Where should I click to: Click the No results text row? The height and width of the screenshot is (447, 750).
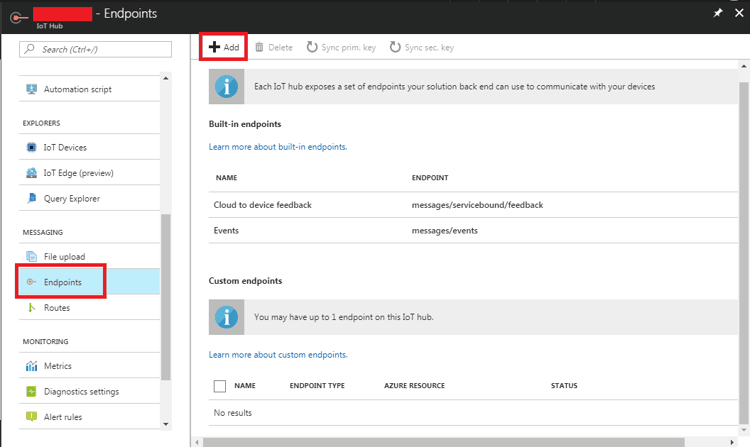pyautogui.click(x=473, y=413)
